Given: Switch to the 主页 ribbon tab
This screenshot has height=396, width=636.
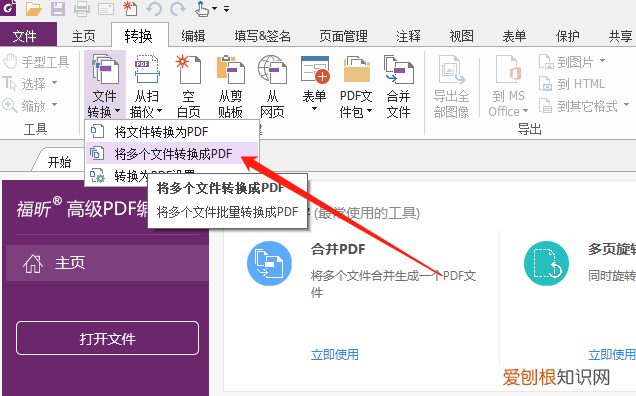Looking at the screenshot, I should click(84, 37).
